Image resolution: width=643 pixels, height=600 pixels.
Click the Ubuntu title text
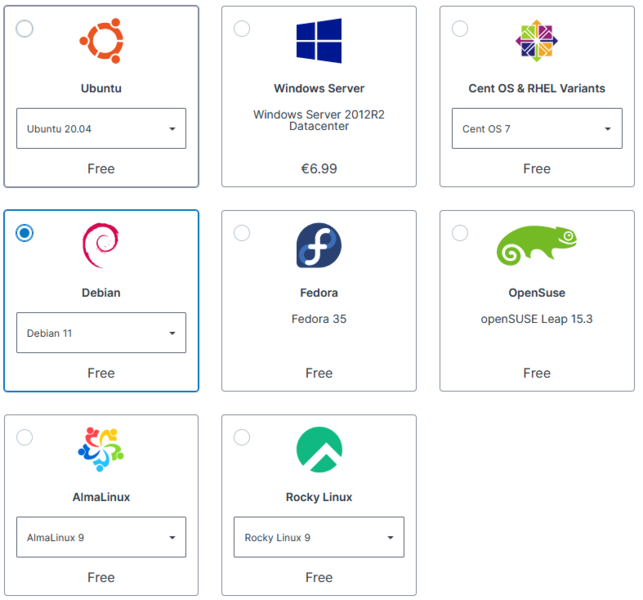point(101,88)
